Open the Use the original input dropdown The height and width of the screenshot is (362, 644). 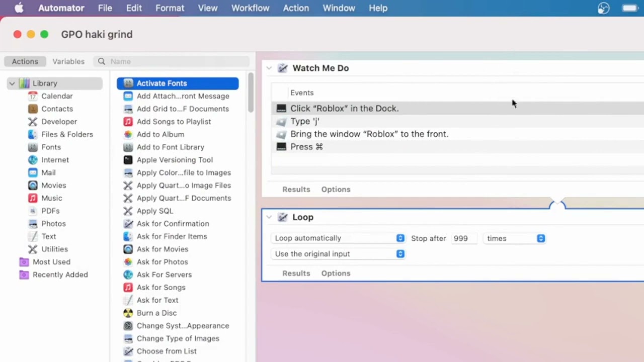(339, 254)
